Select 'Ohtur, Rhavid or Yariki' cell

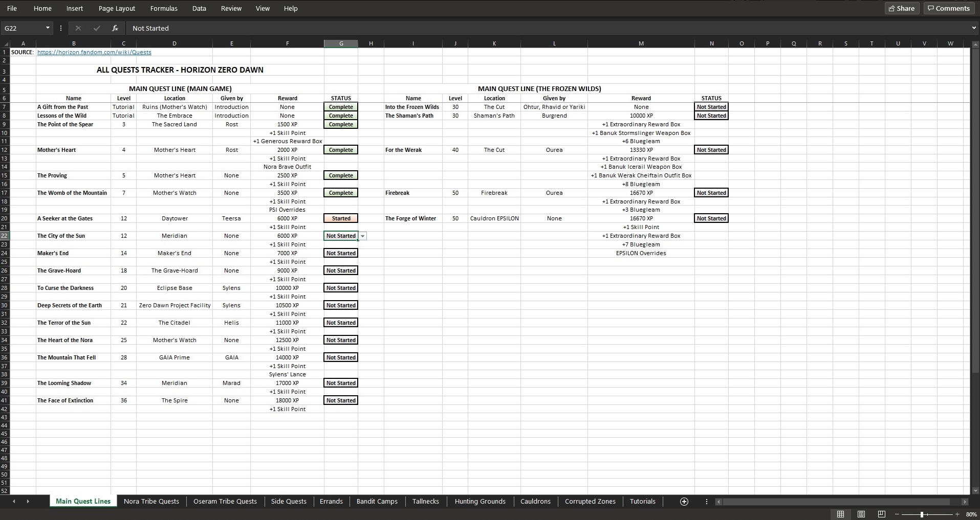point(554,107)
